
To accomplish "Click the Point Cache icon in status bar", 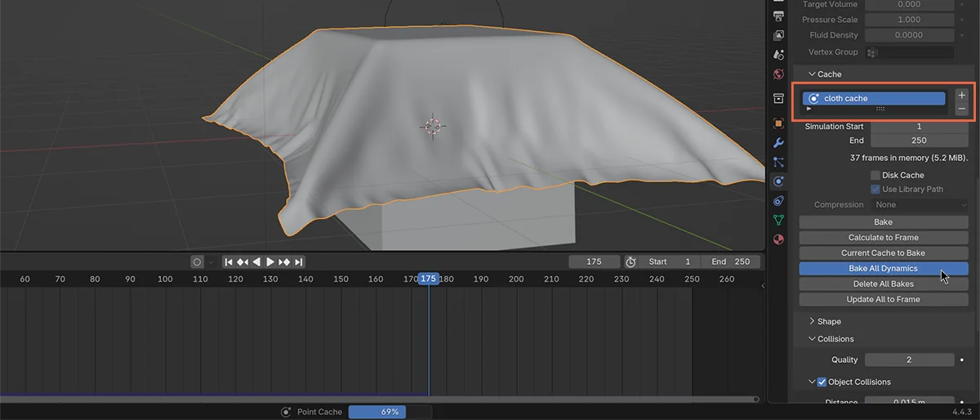I will 286,412.
